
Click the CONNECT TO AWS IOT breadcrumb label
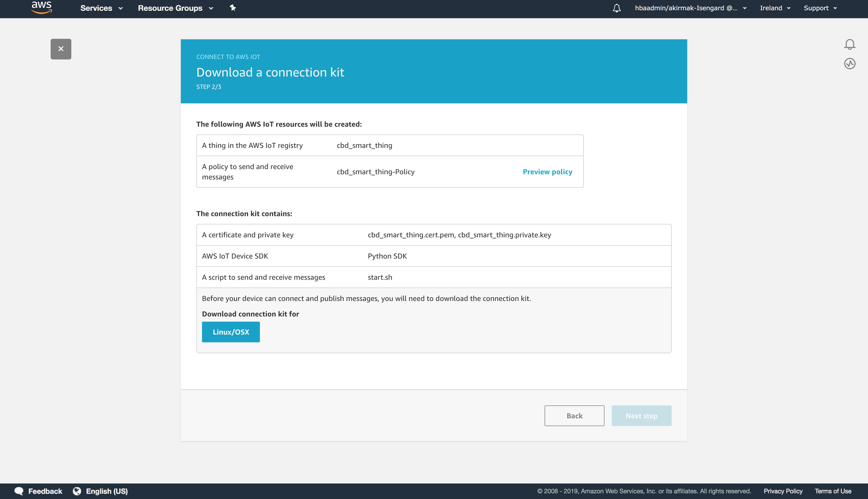point(228,57)
